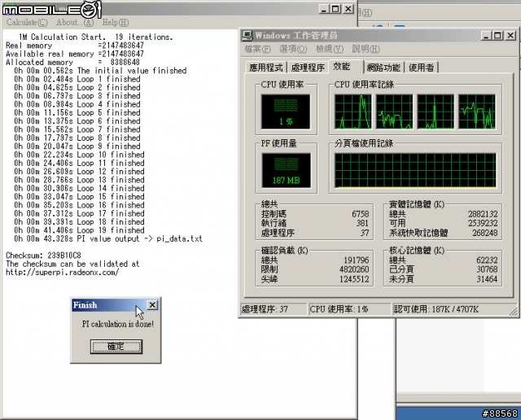Click the 執行緒 value 381
The width and height of the screenshot is (521, 420).
tap(362, 223)
